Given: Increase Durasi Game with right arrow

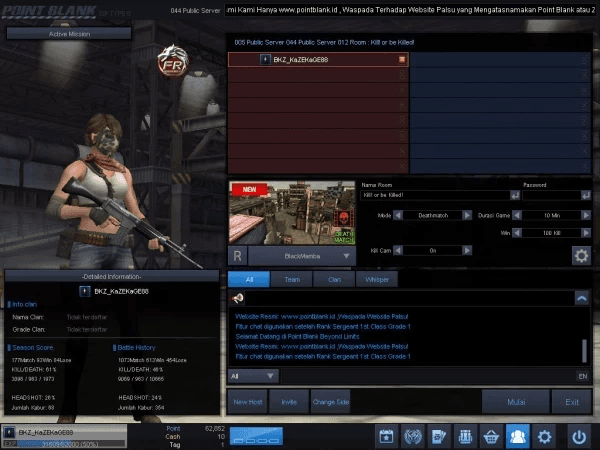Looking at the screenshot, I should coord(586,215).
